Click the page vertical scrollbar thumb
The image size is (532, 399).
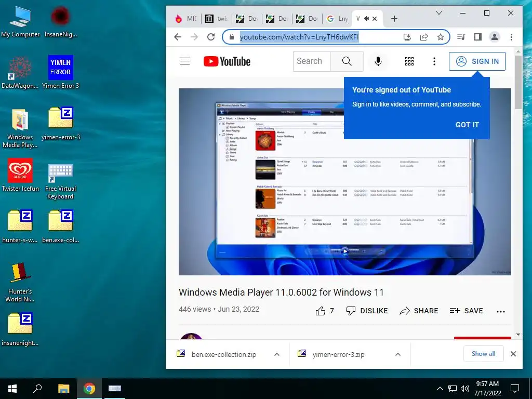[x=518, y=82]
